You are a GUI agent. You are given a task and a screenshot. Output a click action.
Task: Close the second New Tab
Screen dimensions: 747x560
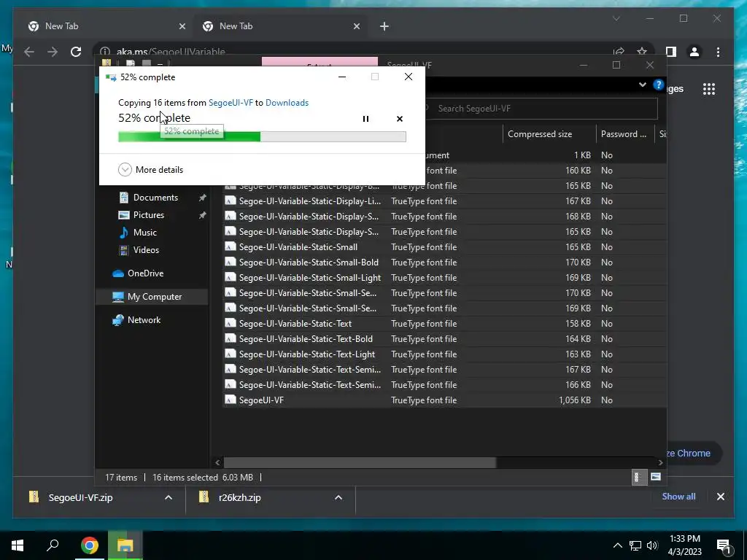356,26
